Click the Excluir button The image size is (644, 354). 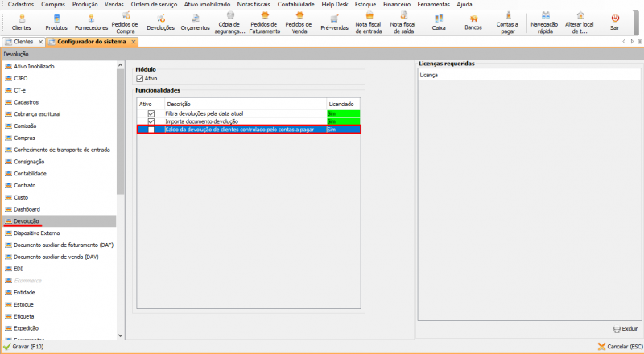(x=625, y=329)
